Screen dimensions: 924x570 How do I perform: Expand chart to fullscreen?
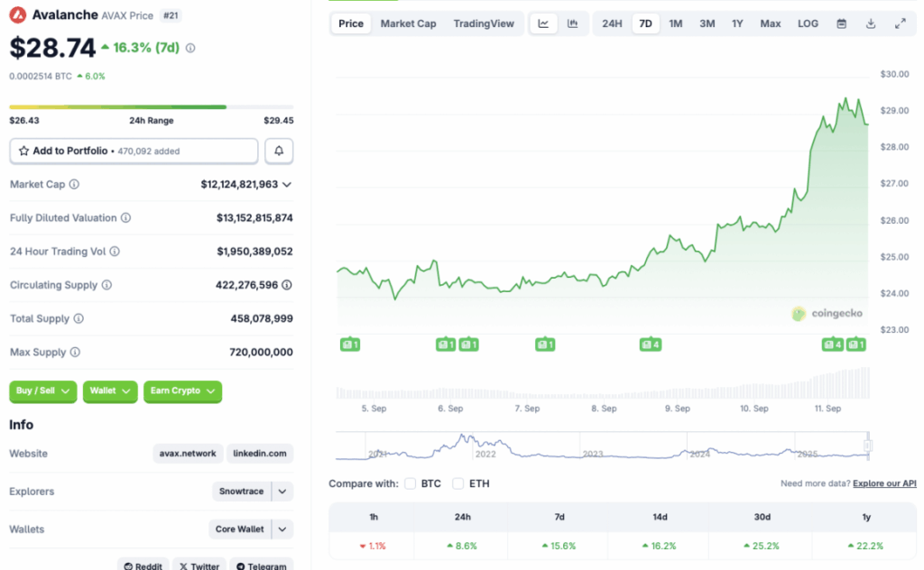(x=900, y=23)
